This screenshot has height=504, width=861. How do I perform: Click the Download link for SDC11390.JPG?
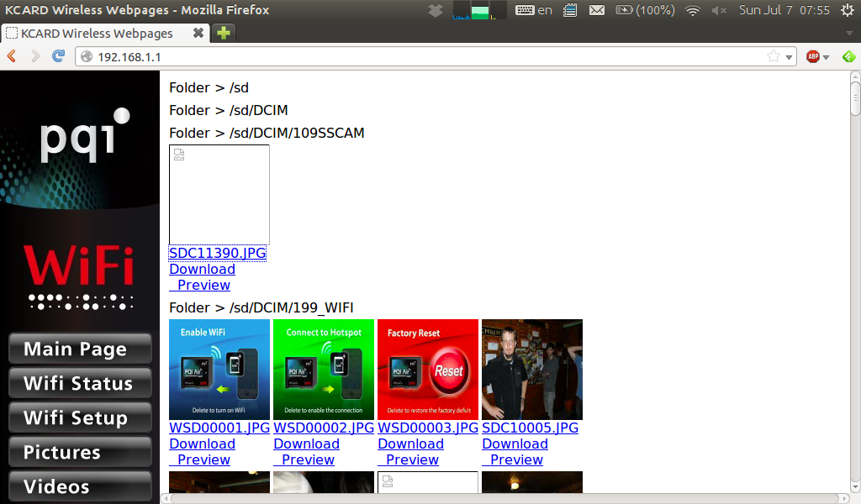(x=202, y=270)
